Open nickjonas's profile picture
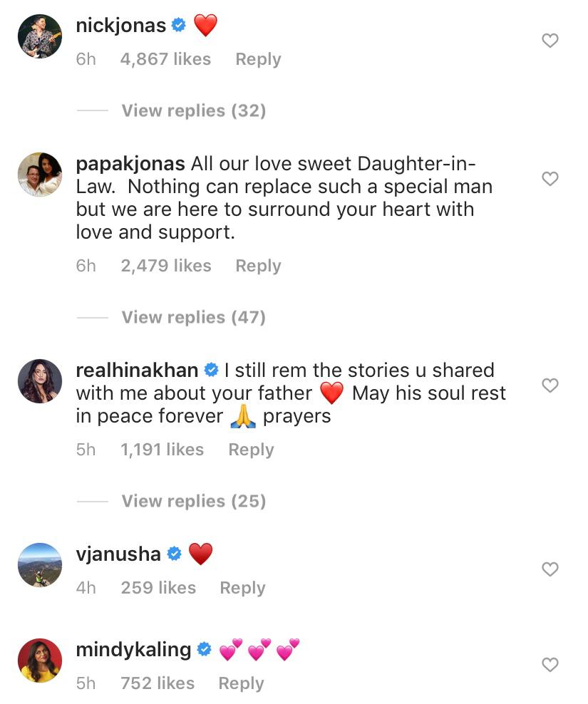 click(39, 36)
